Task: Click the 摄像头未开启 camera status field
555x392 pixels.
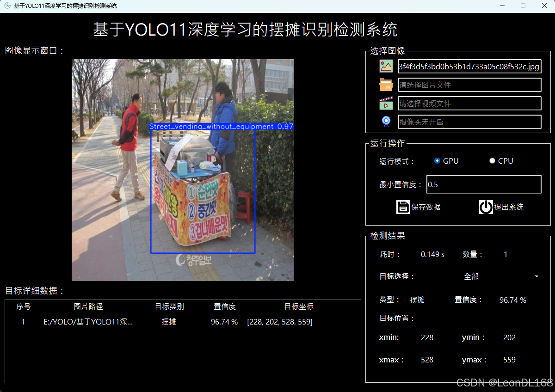Action: pyautogui.click(x=469, y=122)
